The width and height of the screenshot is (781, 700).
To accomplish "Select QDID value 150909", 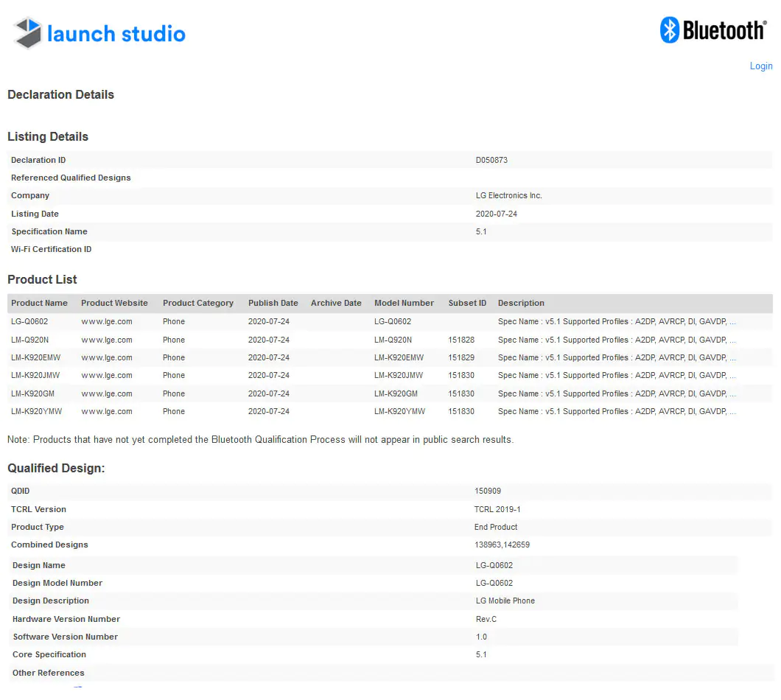I will coord(488,491).
